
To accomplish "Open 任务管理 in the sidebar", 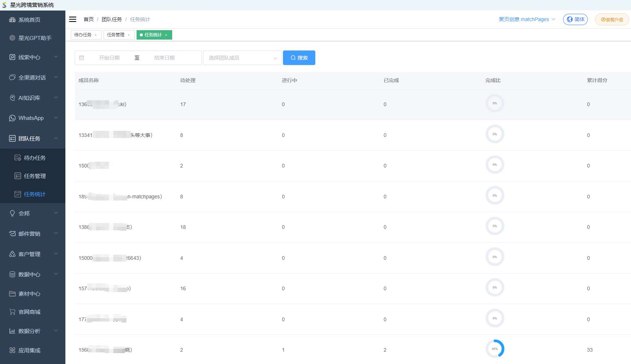I will tap(33, 176).
